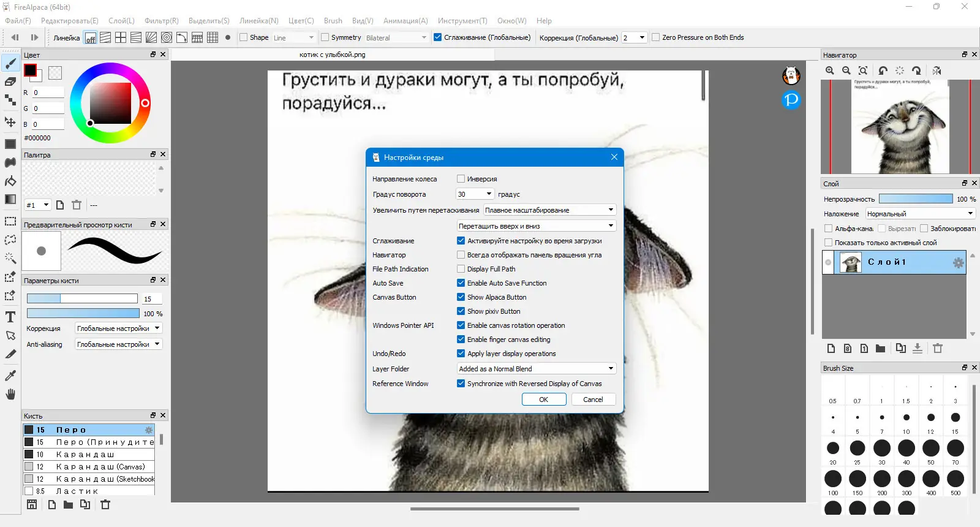Open the 'Перетащить вверх и вниз' dropdown
Screen dimensions: 980x527
[x=536, y=226]
